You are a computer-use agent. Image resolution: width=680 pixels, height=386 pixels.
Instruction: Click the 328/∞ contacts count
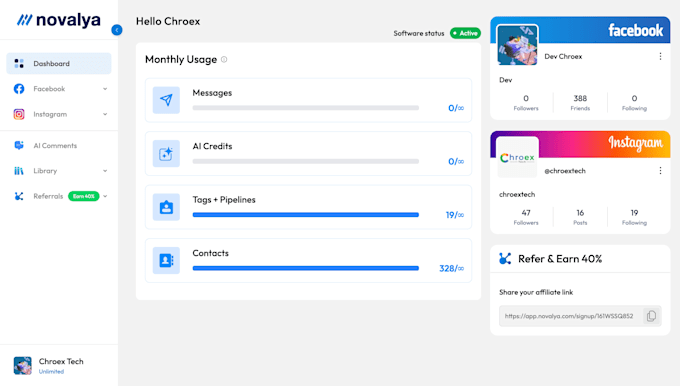click(x=451, y=268)
